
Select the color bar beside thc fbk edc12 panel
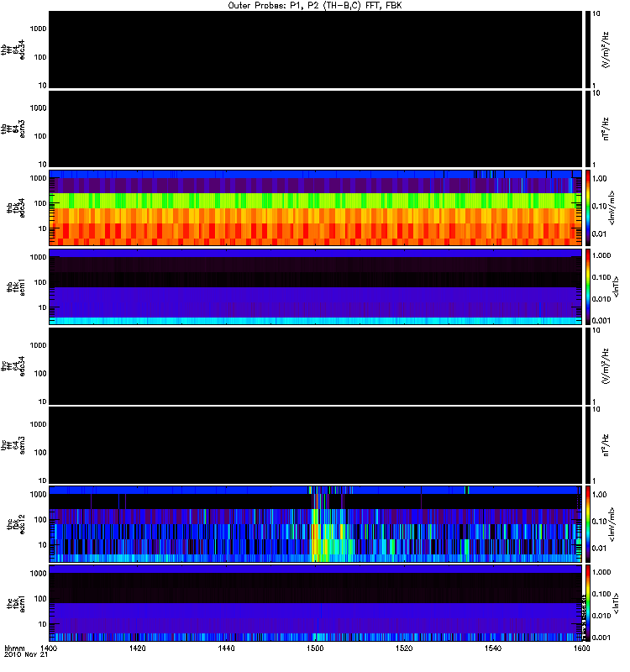point(588,523)
